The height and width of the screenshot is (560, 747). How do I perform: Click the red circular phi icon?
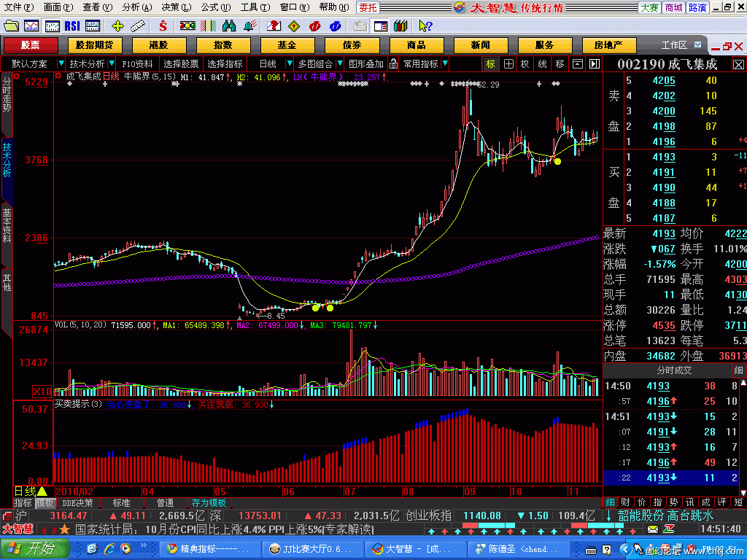(314, 26)
